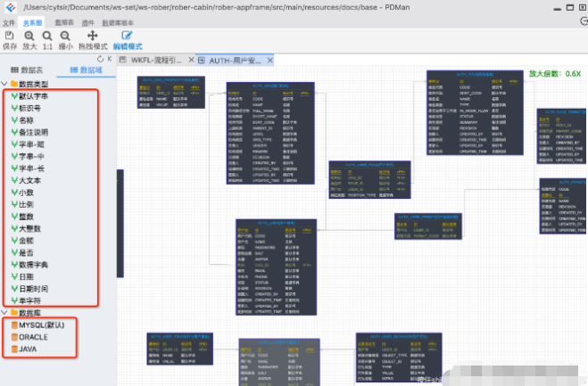Image resolution: width=588 pixels, height=386 pixels.
Task: Select 大文本 data domain
Action: 26,180
